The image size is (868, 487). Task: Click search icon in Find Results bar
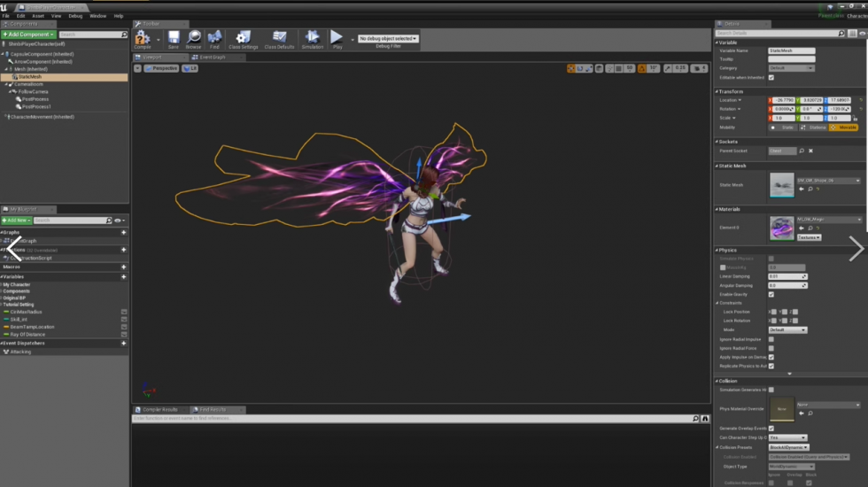[696, 418]
